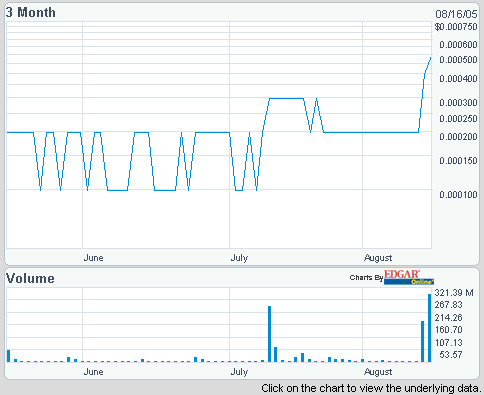This screenshot has height=395, width=484.
Task: Click the 0.000500 price axis label
Action: 458,60
